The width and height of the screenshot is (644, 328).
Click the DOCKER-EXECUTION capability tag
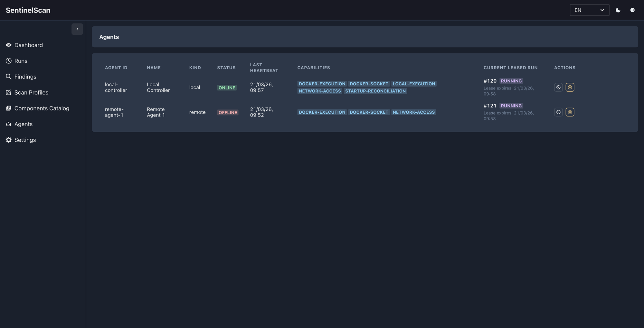pyautogui.click(x=322, y=84)
